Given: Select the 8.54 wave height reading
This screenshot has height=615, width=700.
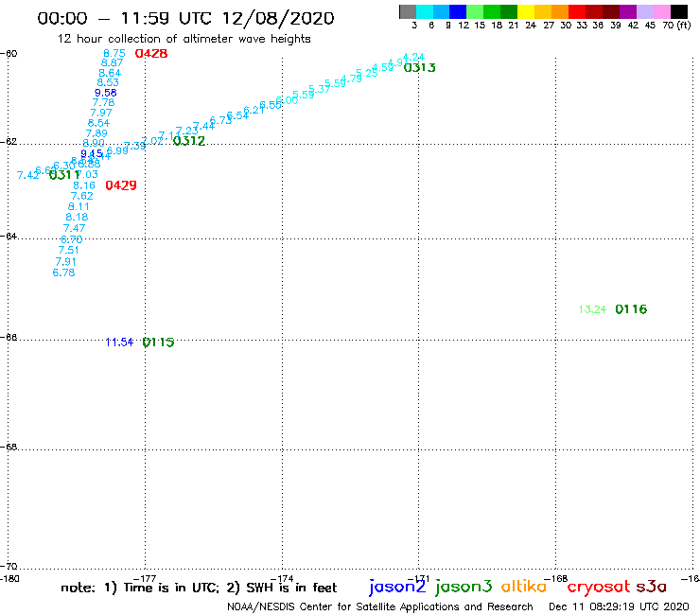Looking at the screenshot, I should pos(98,123).
